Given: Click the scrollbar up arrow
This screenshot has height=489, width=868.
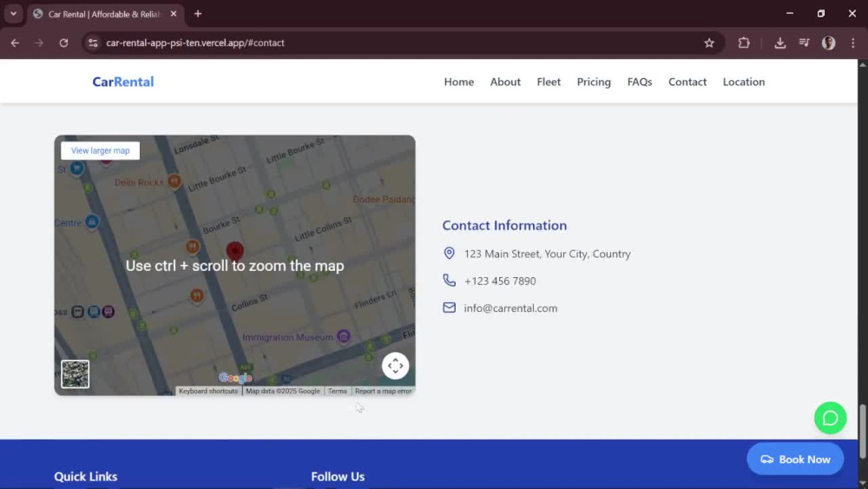Looking at the screenshot, I should click(863, 65).
